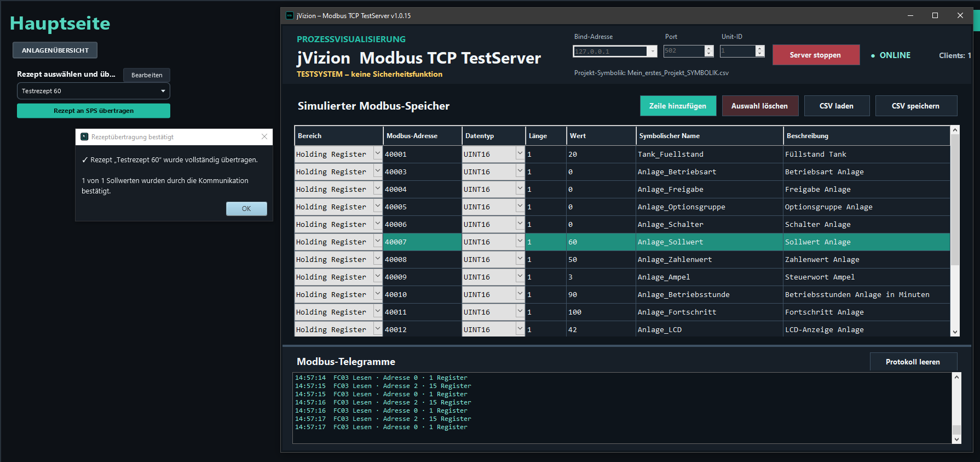Click the jVizion app icon in title bar
This screenshot has height=462, width=980.
click(x=290, y=15)
